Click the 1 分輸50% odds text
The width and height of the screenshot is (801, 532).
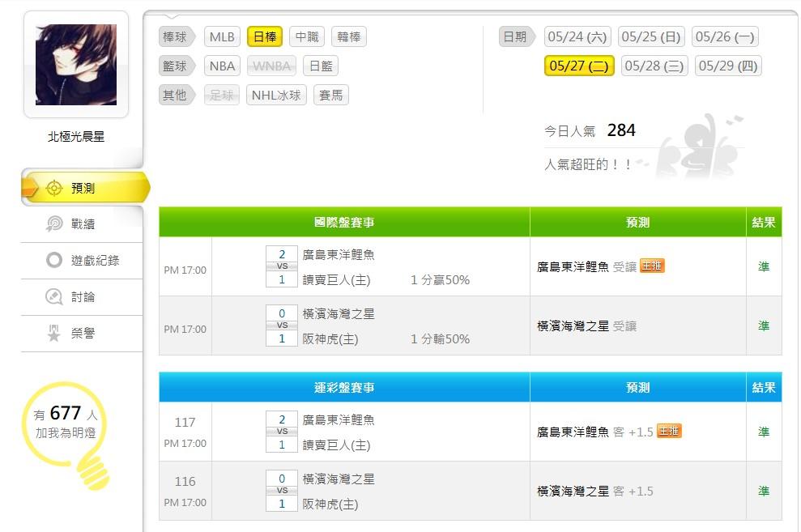click(441, 339)
